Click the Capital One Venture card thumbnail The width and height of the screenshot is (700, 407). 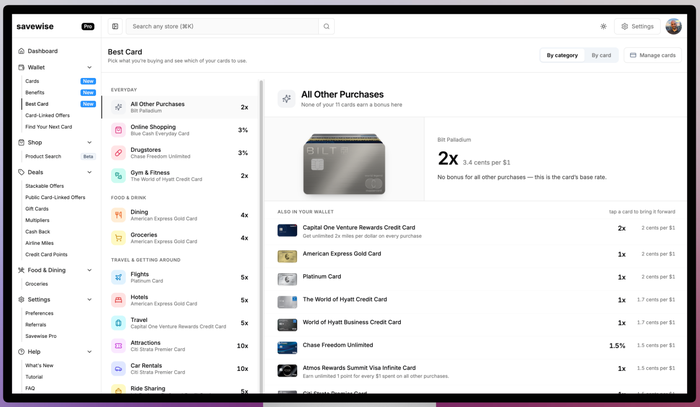tap(287, 231)
